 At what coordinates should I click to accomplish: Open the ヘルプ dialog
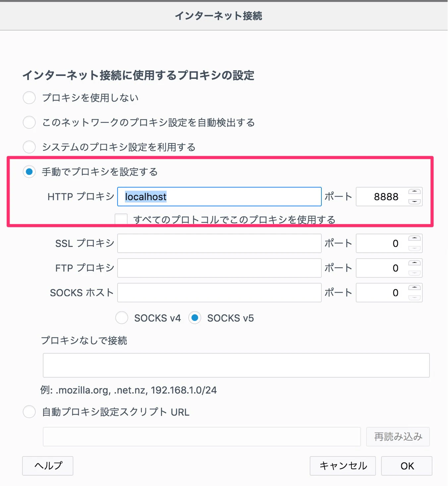coord(47,466)
